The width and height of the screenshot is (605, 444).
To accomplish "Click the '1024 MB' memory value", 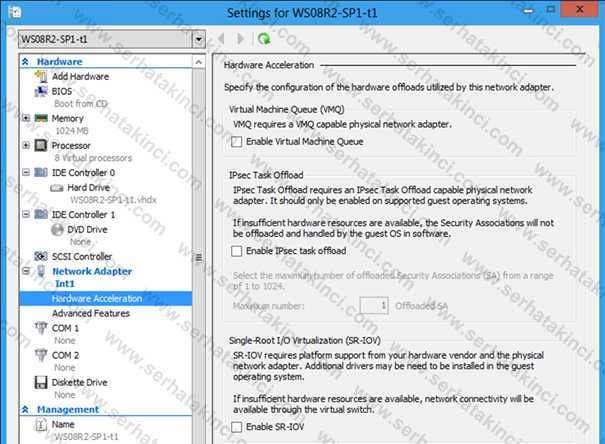I will [x=72, y=131].
